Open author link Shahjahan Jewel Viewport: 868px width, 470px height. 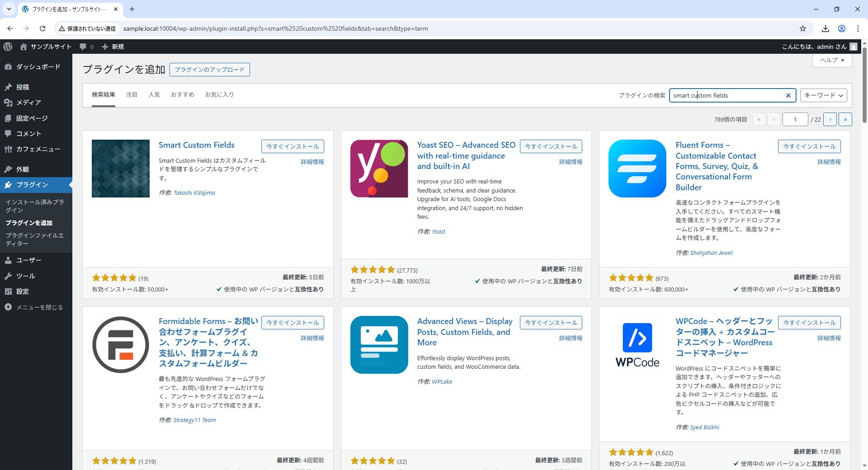[x=711, y=253]
